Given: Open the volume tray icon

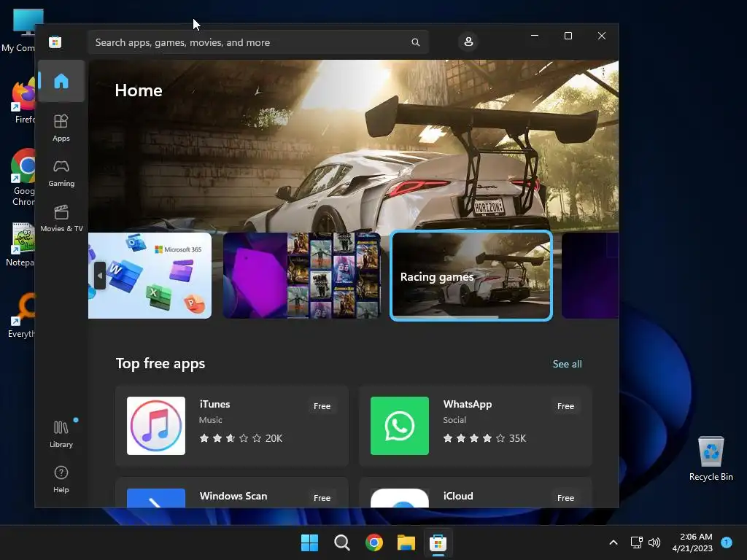Looking at the screenshot, I should click(654, 542).
